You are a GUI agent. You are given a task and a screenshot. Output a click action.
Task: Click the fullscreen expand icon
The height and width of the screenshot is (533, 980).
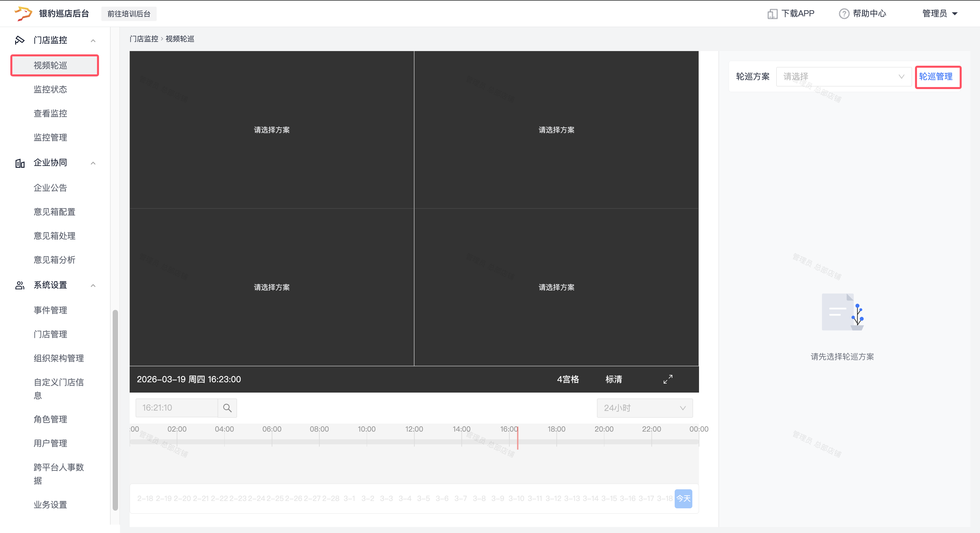pos(668,379)
